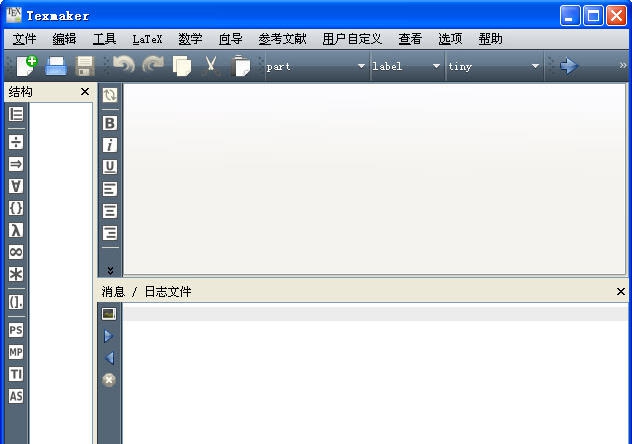Viewport: 632px width, 444px height.
Task: Center align the text
Action: coord(110,211)
